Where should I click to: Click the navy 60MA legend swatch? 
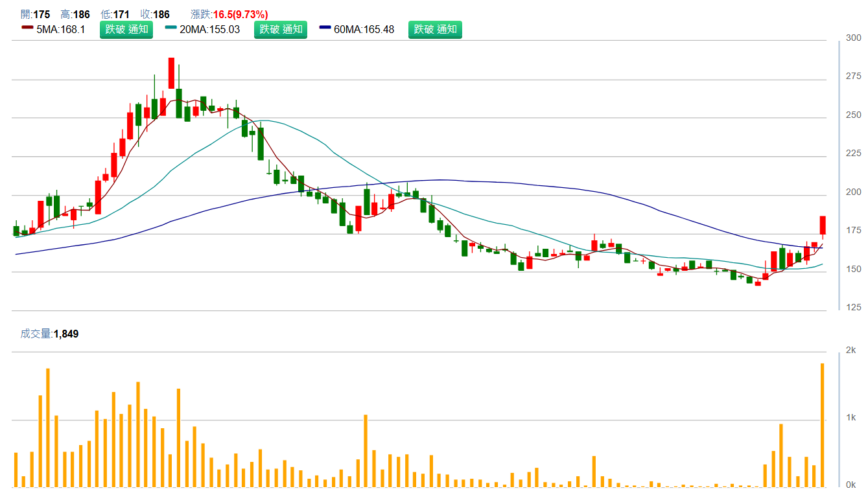point(325,28)
